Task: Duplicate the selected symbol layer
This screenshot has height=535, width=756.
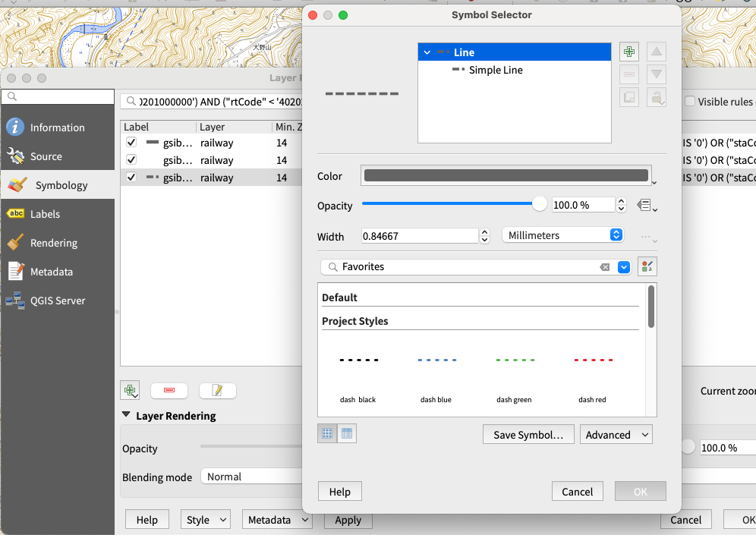Action: [x=628, y=97]
